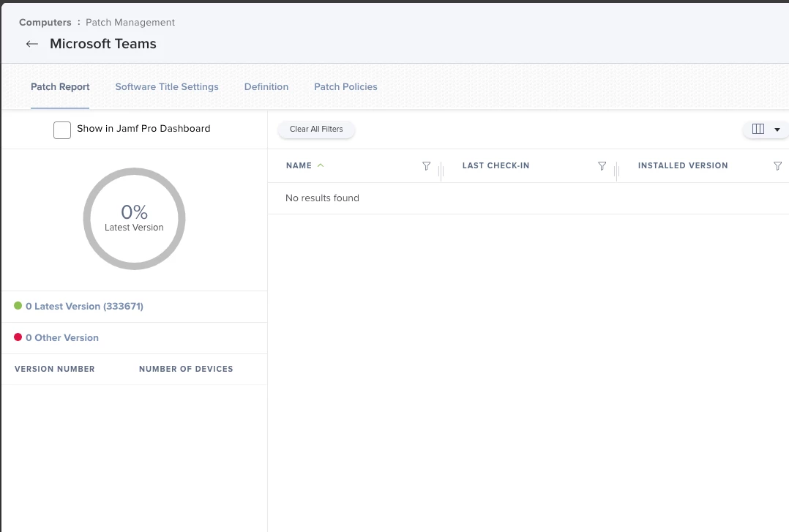
Task: Click the green Latest Version status dot
Action: [x=18, y=305]
